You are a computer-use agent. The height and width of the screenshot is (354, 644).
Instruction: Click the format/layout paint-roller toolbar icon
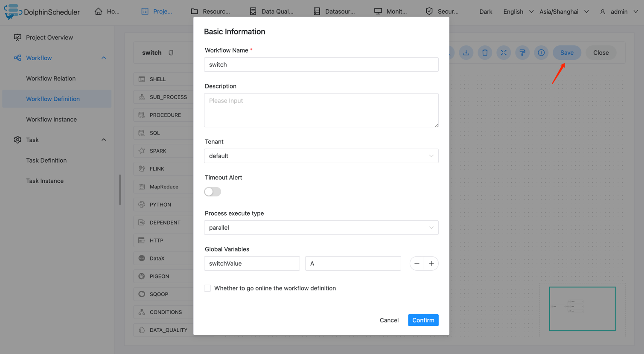[522, 53]
